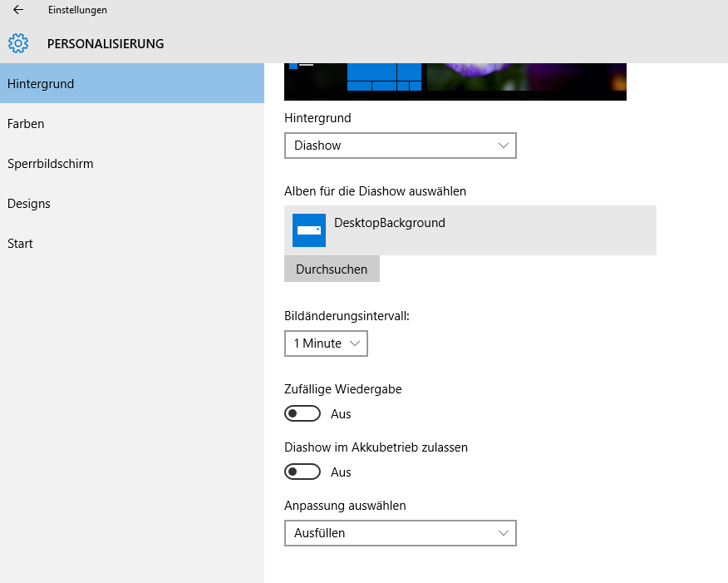
Task: Open the Bildänderungsintervall 1 Minute dropdown
Action: (x=326, y=343)
